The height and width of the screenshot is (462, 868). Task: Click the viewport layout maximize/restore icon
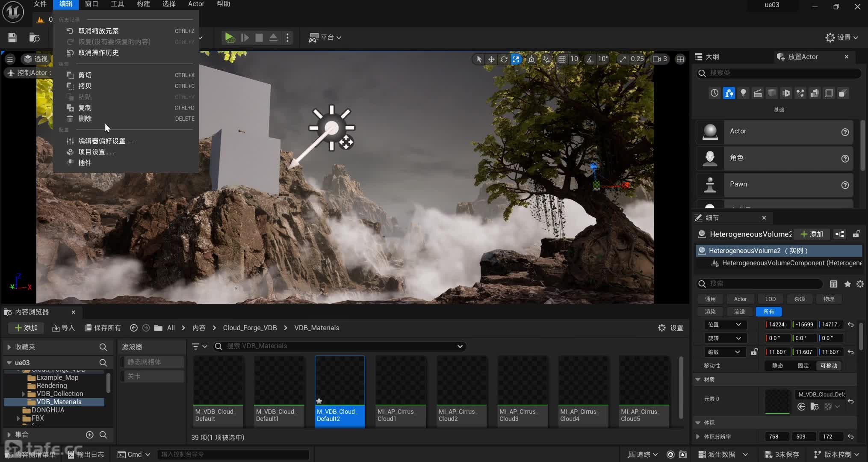click(x=680, y=59)
